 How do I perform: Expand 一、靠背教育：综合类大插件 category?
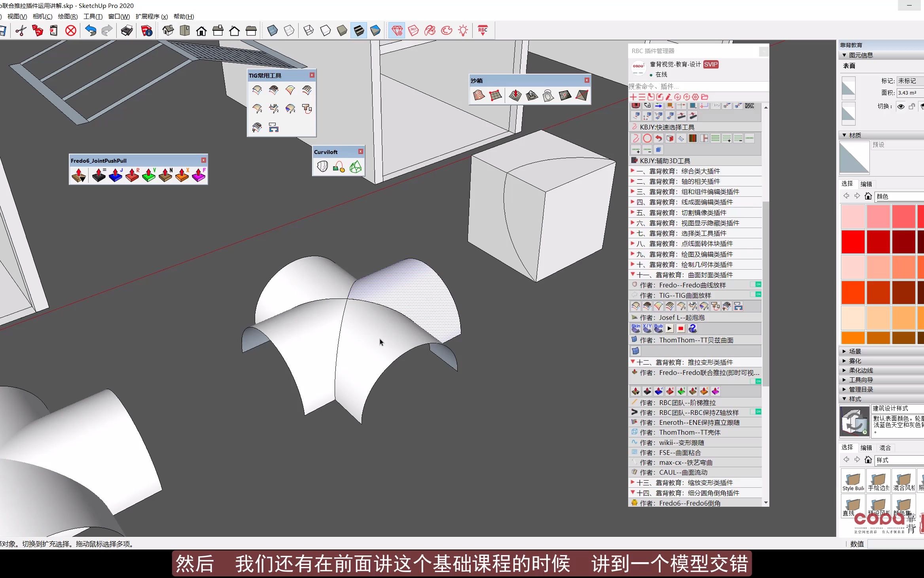pos(680,171)
